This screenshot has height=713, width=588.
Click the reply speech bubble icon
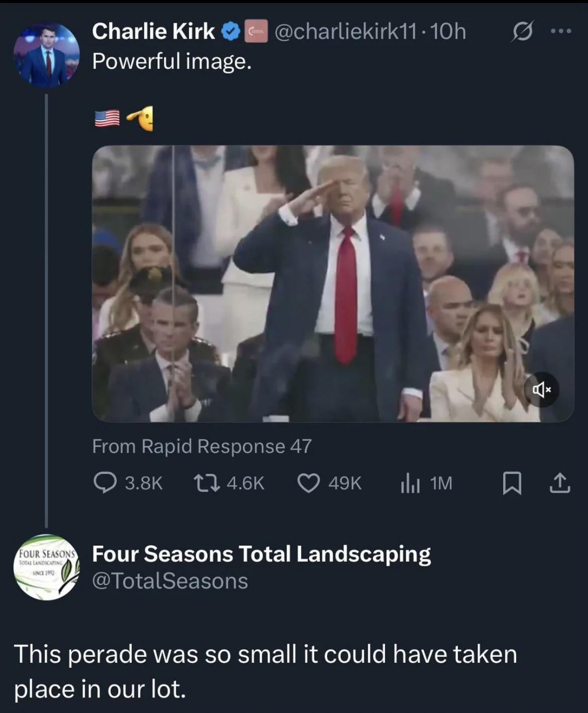[105, 483]
